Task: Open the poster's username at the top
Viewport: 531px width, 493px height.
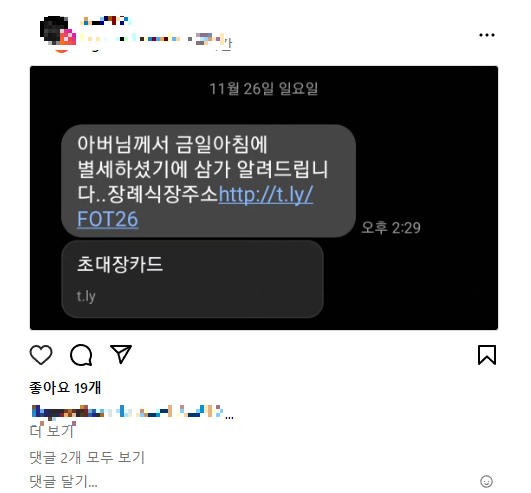Action: pyautogui.click(x=106, y=21)
